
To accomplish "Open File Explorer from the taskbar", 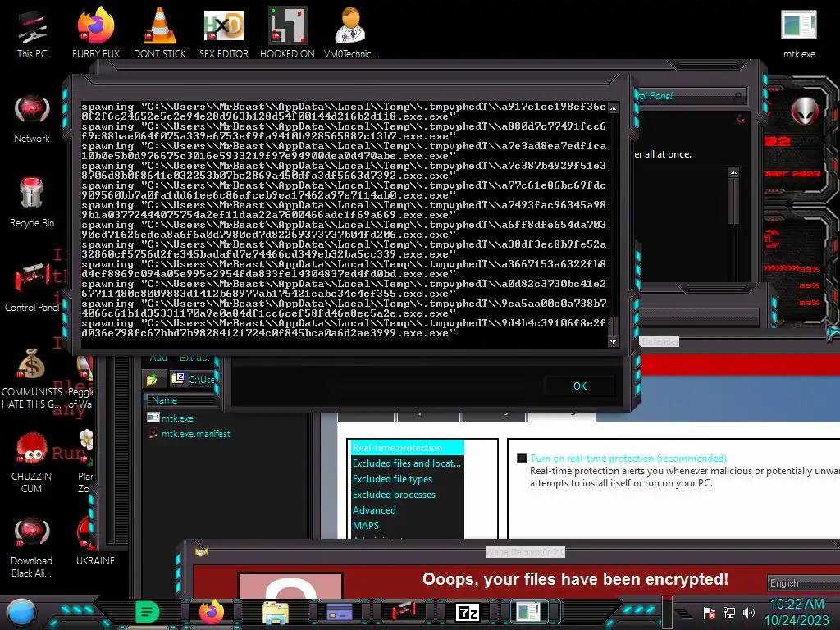I will [276, 613].
